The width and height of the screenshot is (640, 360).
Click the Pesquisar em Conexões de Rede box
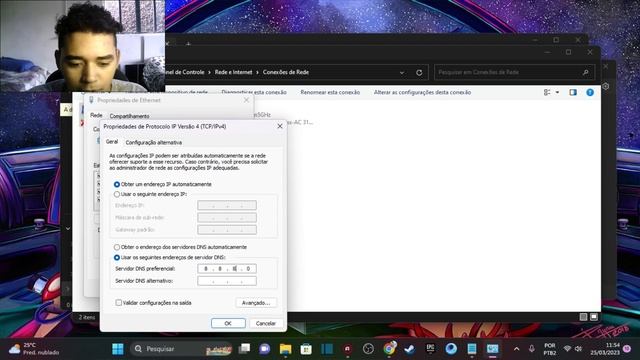pos(514,72)
